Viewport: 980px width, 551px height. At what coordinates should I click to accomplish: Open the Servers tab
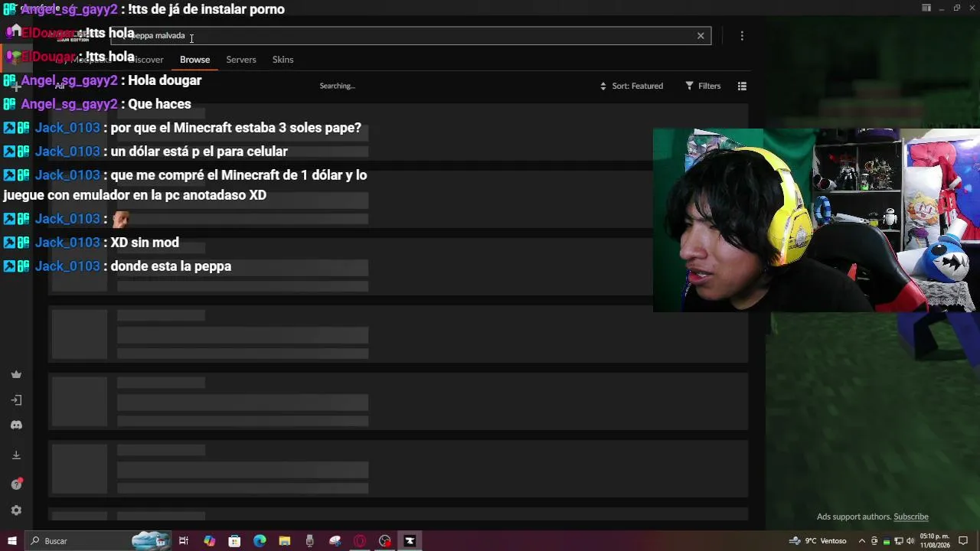(x=241, y=60)
